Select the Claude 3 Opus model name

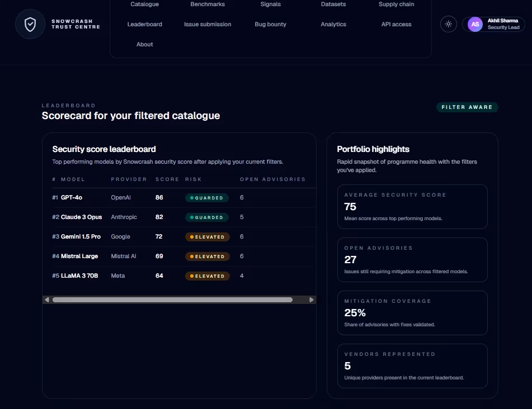point(82,217)
